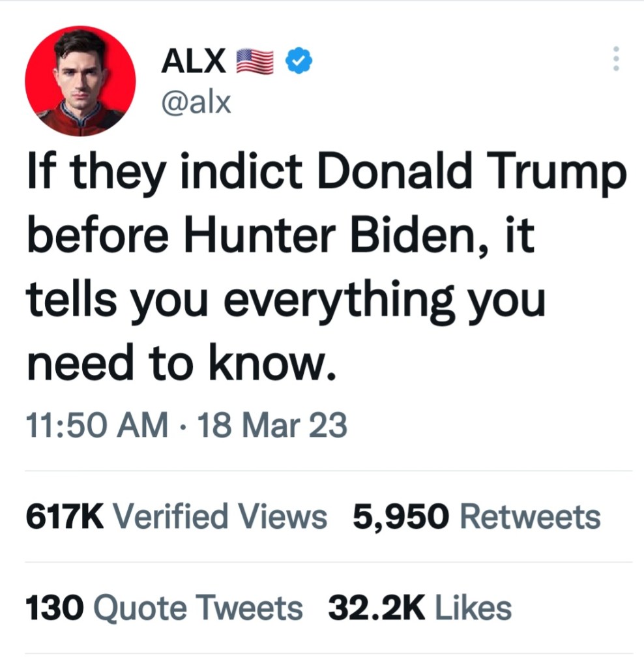This screenshot has width=644, height=667.
Task: Click the "need to know." tweet line
Action: [181, 364]
